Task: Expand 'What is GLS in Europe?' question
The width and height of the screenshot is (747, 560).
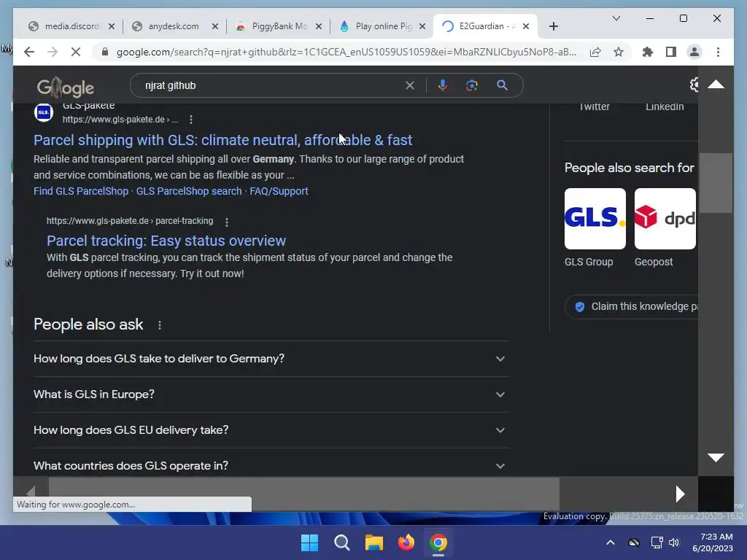Action: pyautogui.click(x=271, y=394)
